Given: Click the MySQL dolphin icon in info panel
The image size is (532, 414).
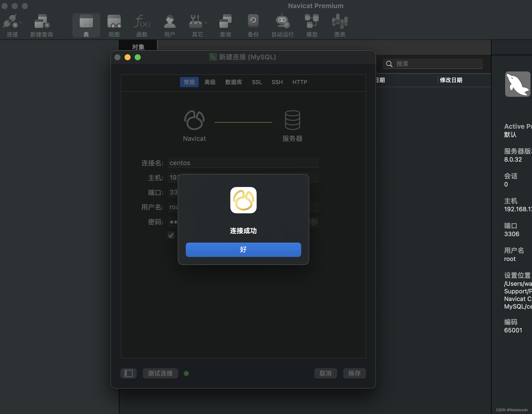Looking at the screenshot, I should click(518, 84).
